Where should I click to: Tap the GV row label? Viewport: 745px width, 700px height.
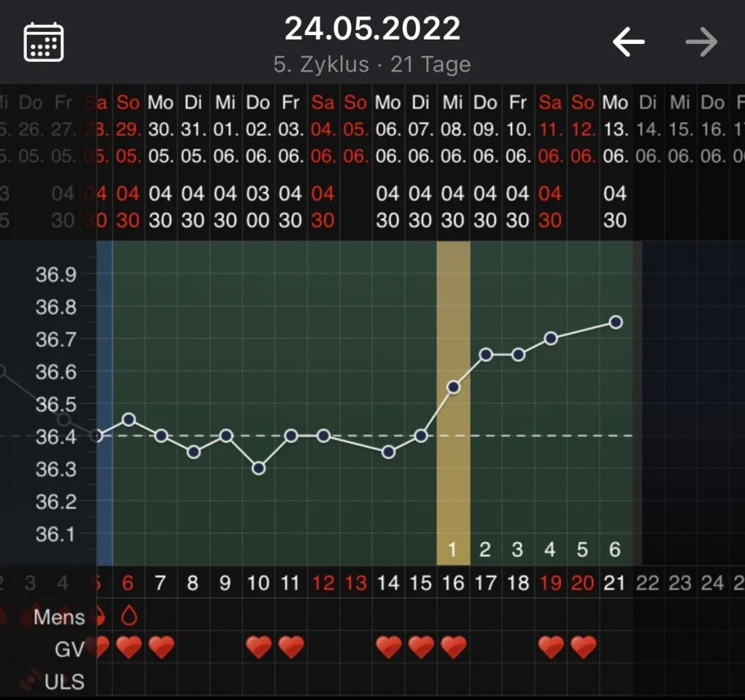(x=69, y=649)
